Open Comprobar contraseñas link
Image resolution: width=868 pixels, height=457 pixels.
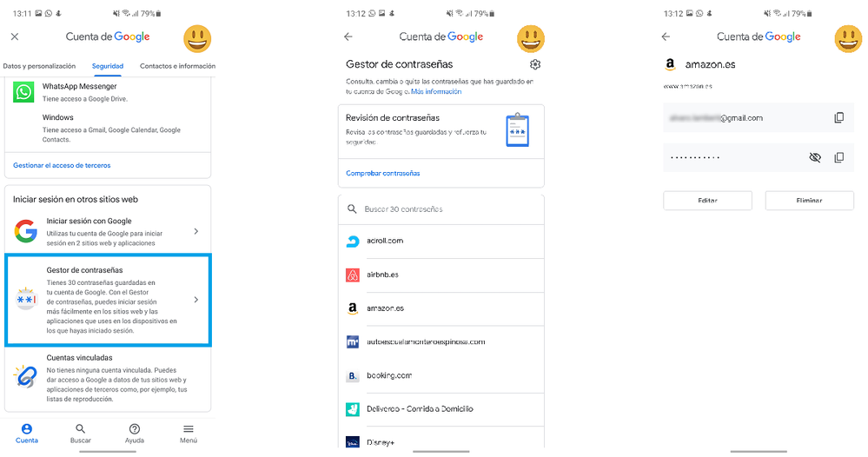(x=383, y=173)
